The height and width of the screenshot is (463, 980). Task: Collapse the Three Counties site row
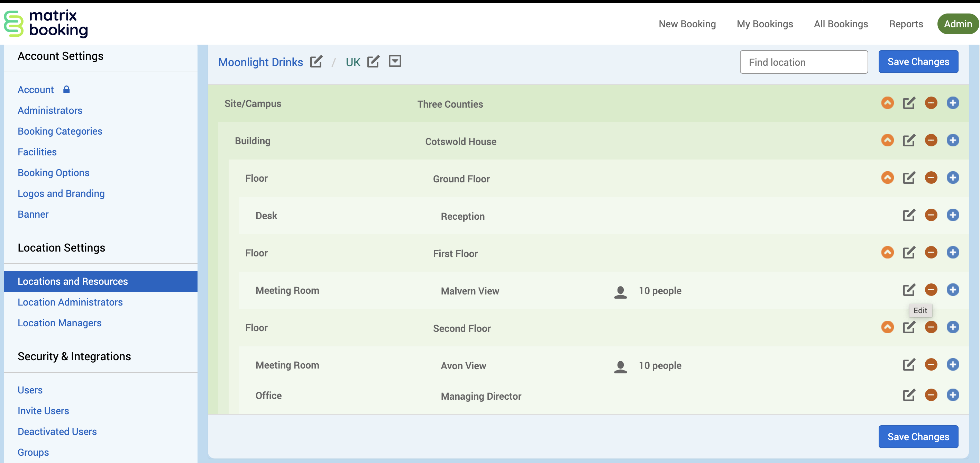tap(887, 103)
